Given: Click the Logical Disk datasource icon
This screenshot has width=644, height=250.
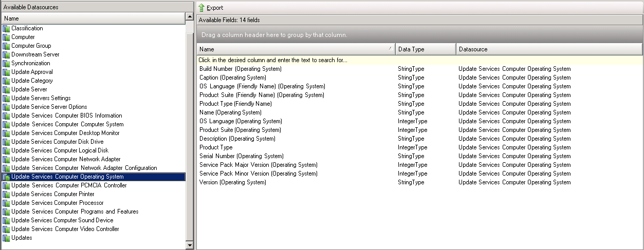Looking at the screenshot, I should (6, 151).
